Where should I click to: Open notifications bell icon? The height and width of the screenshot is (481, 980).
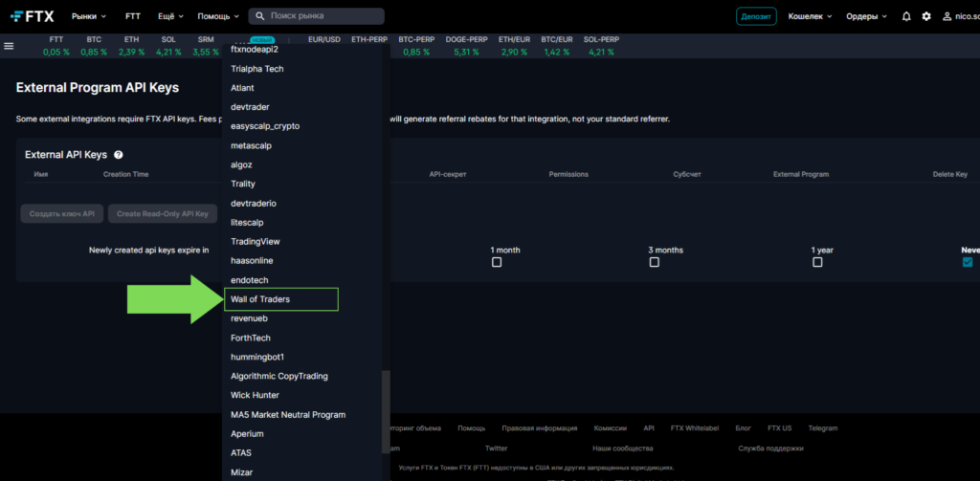tap(906, 16)
